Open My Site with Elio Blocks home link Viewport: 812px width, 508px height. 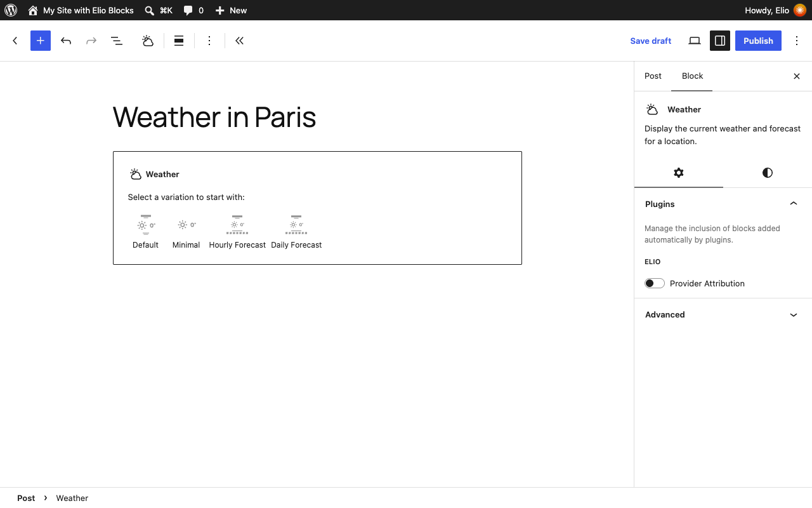click(81, 10)
